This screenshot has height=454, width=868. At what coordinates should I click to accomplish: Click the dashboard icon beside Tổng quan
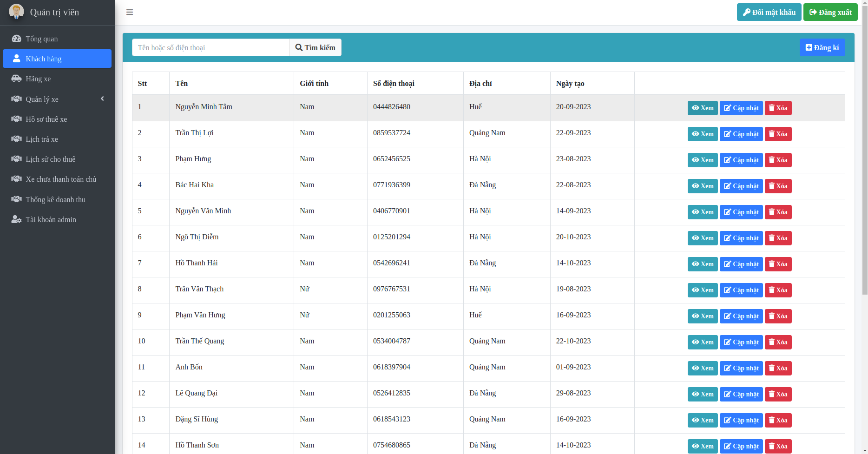tap(17, 39)
